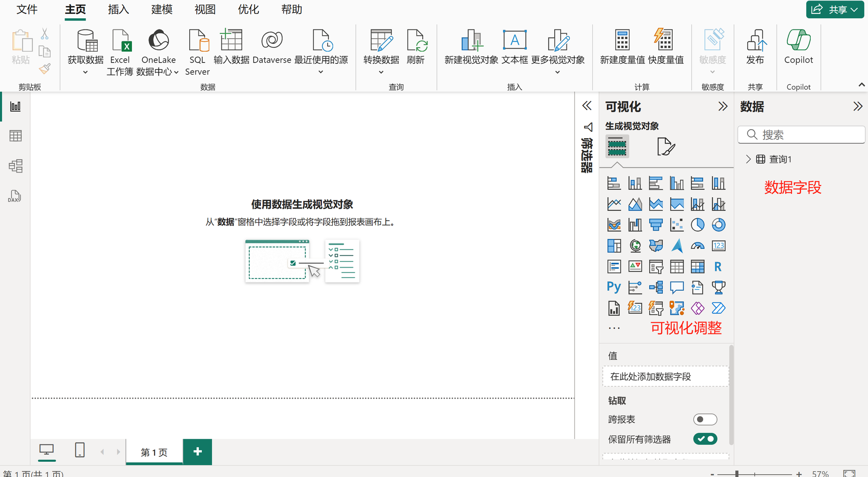Screen dimensions: 868x477
Task: Click the 在此处添加数据字段 well
Action: click(x=666, y=376)
